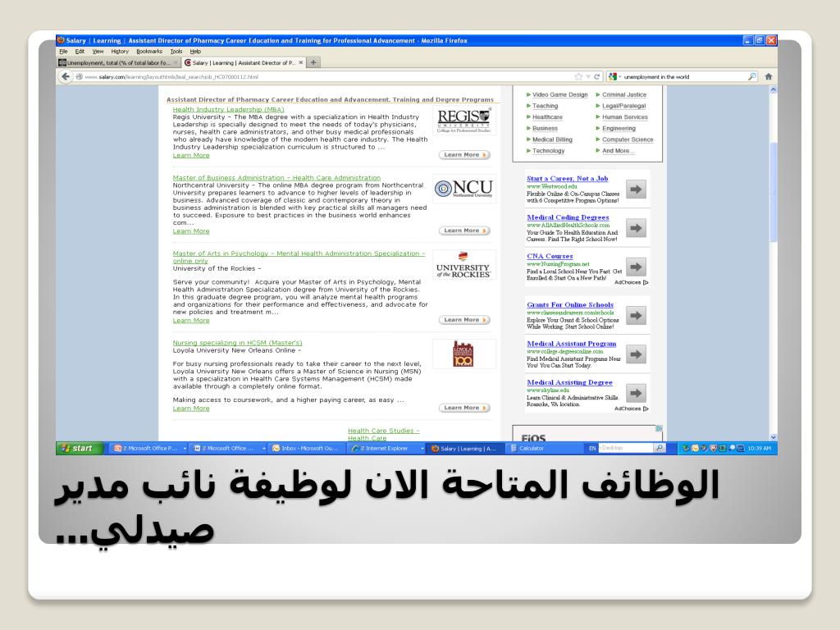Viewport: 840px width, 630px height.
Task: Open the Tools menu
Action: pos(176,52)
